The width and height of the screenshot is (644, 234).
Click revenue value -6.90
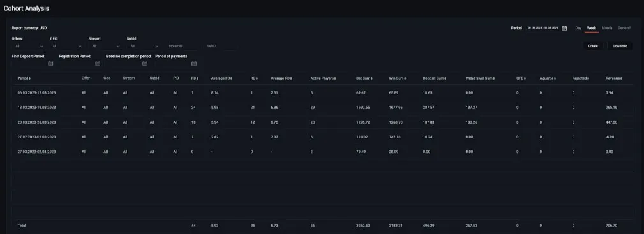pyautogui.click(x=610, y=136)
